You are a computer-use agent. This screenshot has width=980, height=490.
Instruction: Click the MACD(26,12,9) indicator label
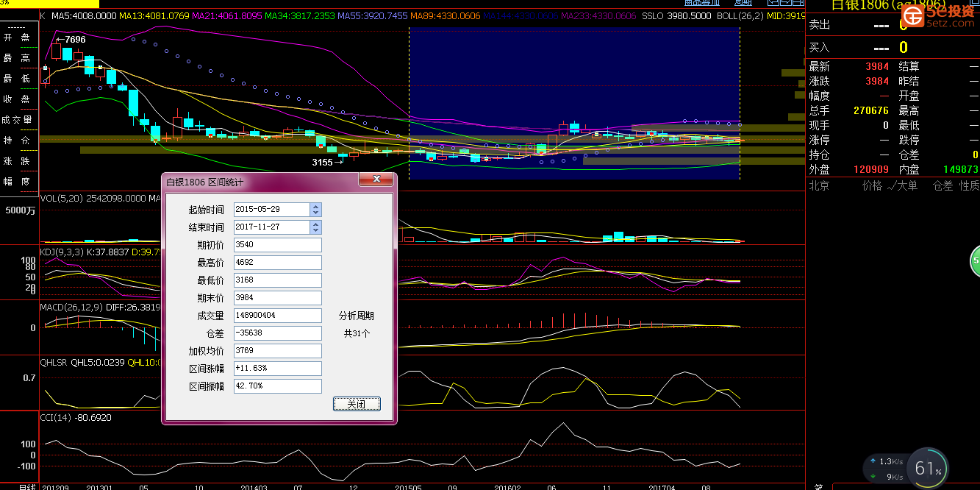71,307
